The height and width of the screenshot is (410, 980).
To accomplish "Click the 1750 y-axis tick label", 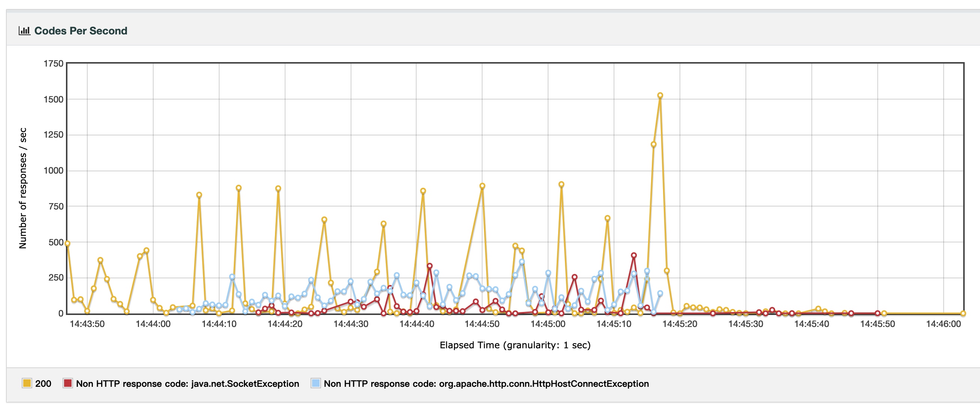I will click(53, 64).
